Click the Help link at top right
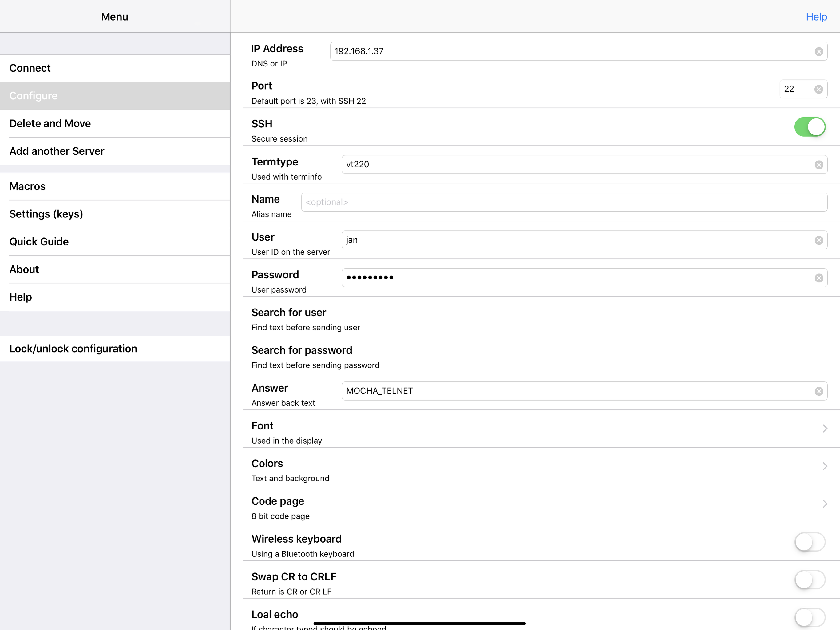This screenshot has height=630, width=840. click(816, 17)
